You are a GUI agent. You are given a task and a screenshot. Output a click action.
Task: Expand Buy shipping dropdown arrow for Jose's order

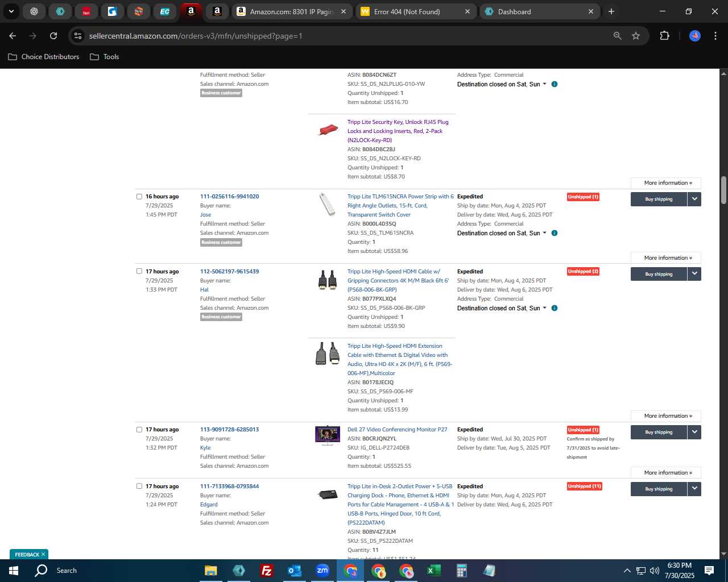694,199
